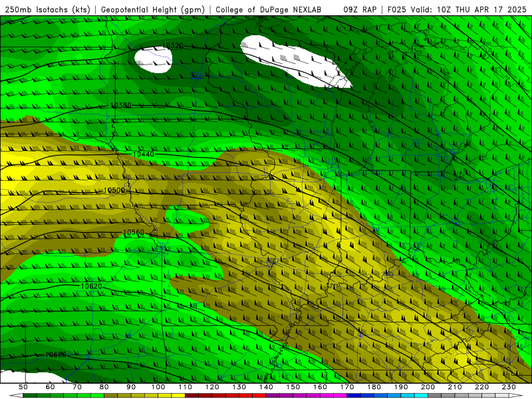Click the "Geopotential Height (gpm)" title text

(x=153, y=9)
